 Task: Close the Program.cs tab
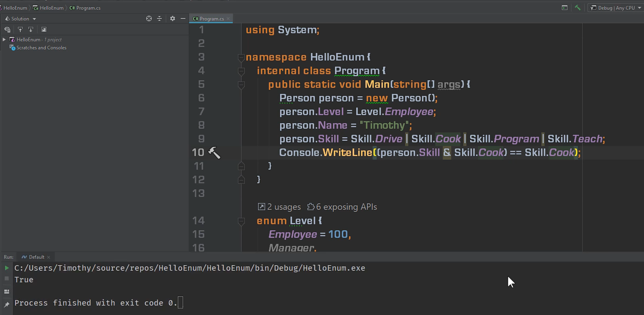[x=228, y=19]
